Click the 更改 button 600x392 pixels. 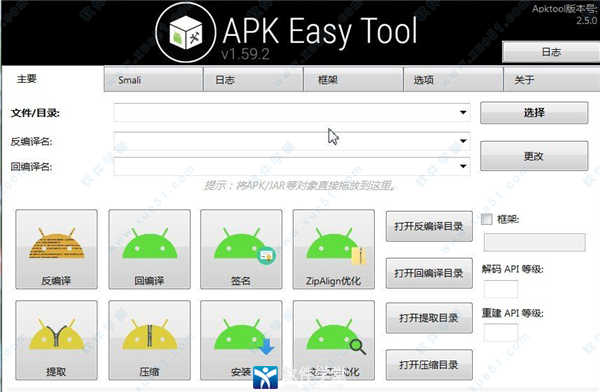pyautogui.click(x=534, y=156)
